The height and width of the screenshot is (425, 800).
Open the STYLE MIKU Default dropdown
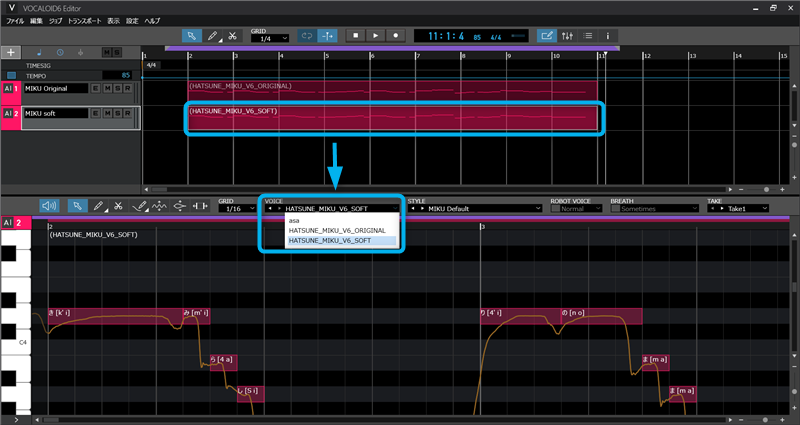pos(475,209)
